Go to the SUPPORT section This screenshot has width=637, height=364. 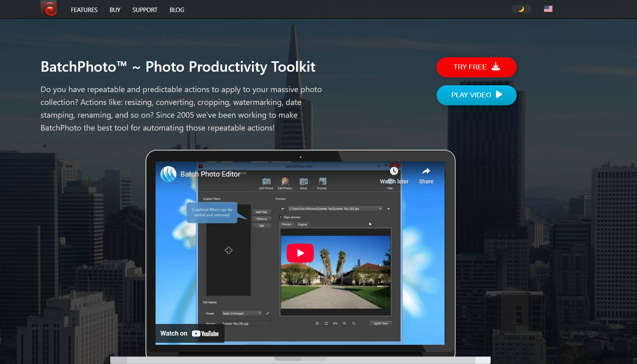(145, 10)
